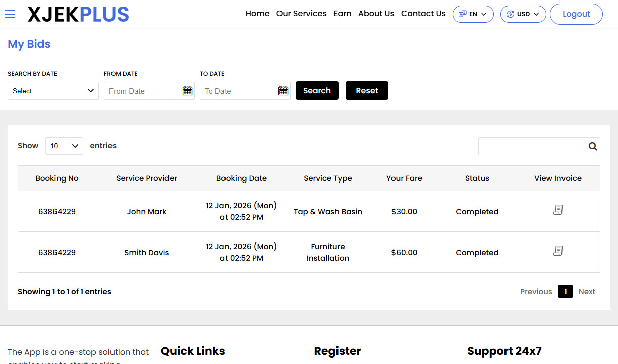
Task: Click the Logout button
Action: click(576, 14)
